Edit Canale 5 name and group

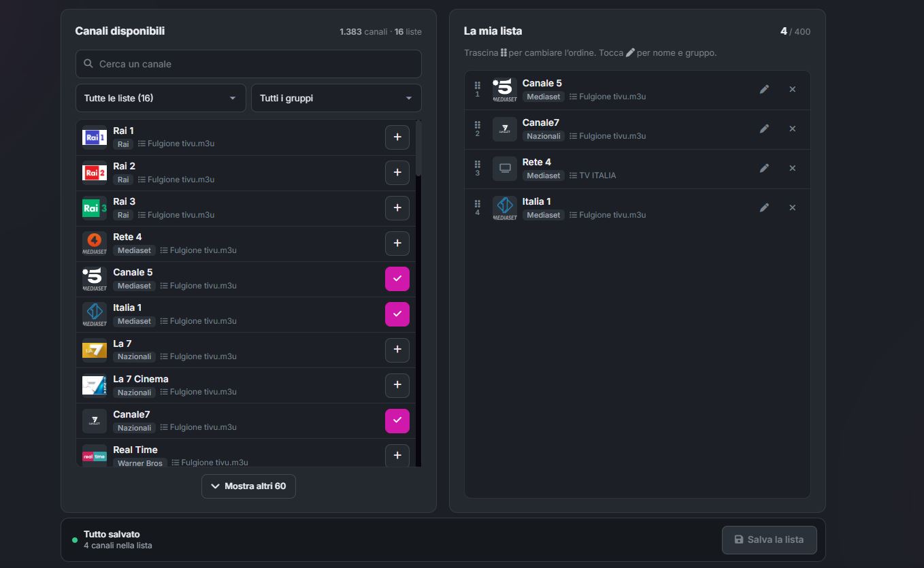pyautogui.click(x=764, y=89)
